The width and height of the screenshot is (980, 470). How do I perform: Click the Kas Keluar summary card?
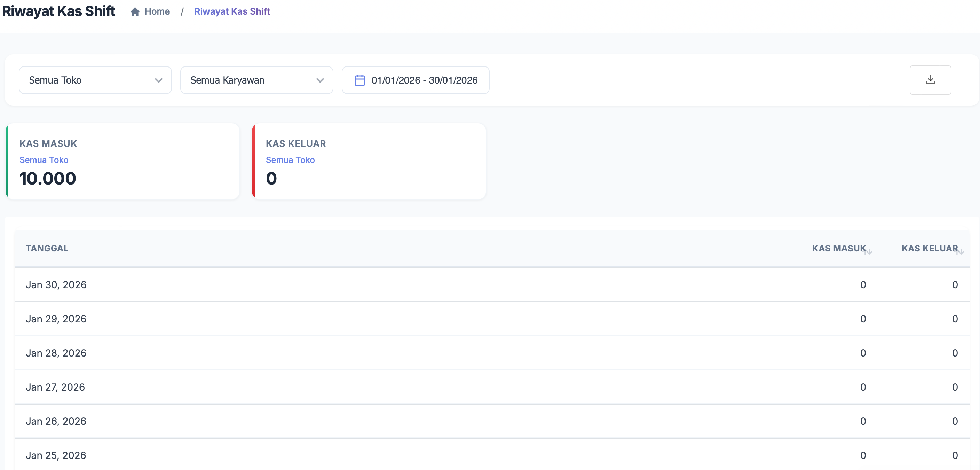click(x=369, y=161)
